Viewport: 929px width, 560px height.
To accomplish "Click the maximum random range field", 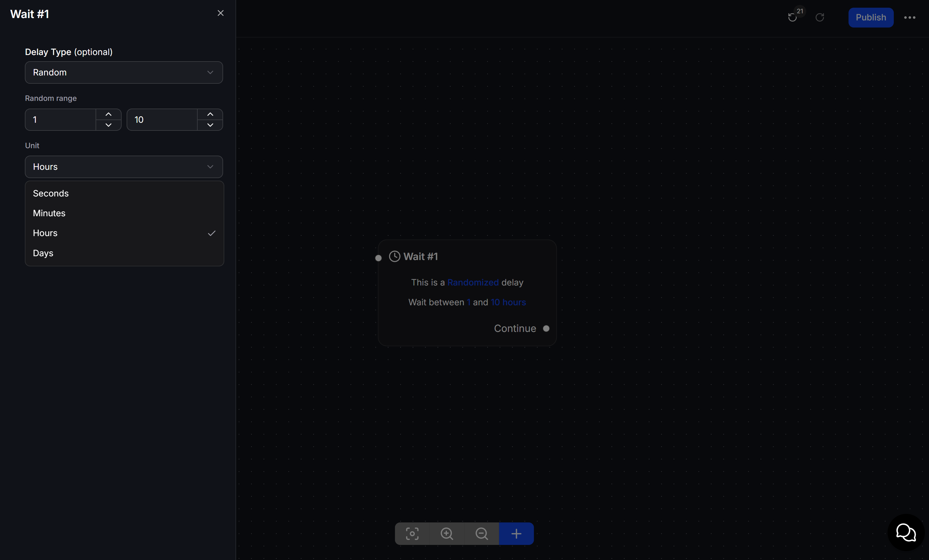I will click(x=162, y=120).
